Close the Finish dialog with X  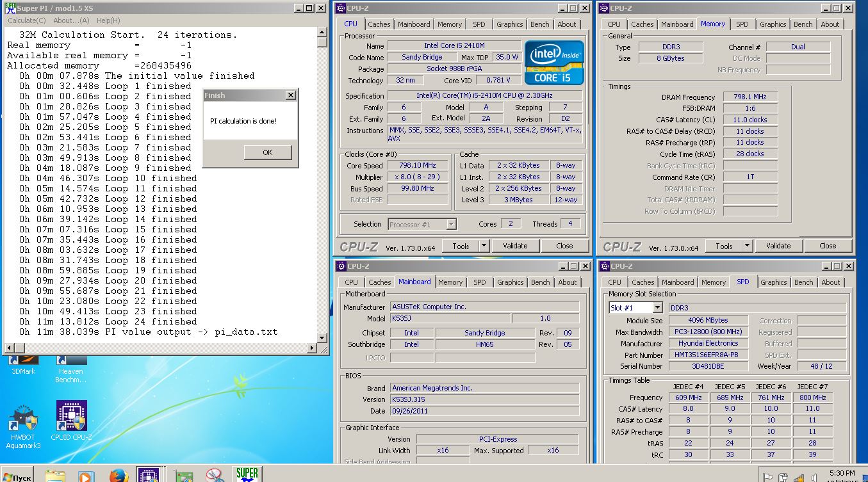click(x=290, y=95)
